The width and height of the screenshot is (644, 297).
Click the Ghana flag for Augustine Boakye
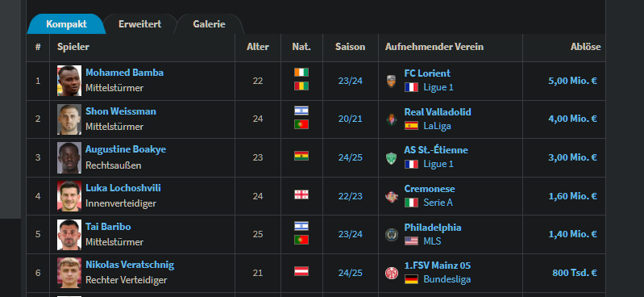(x=301, y=156)
